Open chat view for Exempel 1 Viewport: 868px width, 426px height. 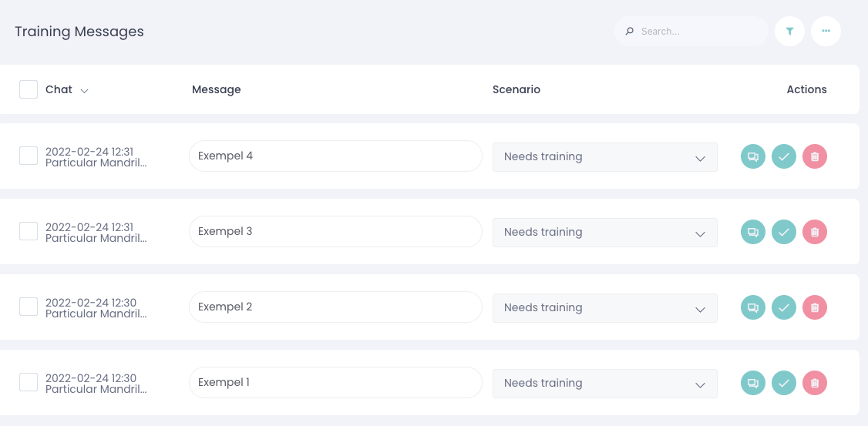pyautogui.click(x=753, y=383)
